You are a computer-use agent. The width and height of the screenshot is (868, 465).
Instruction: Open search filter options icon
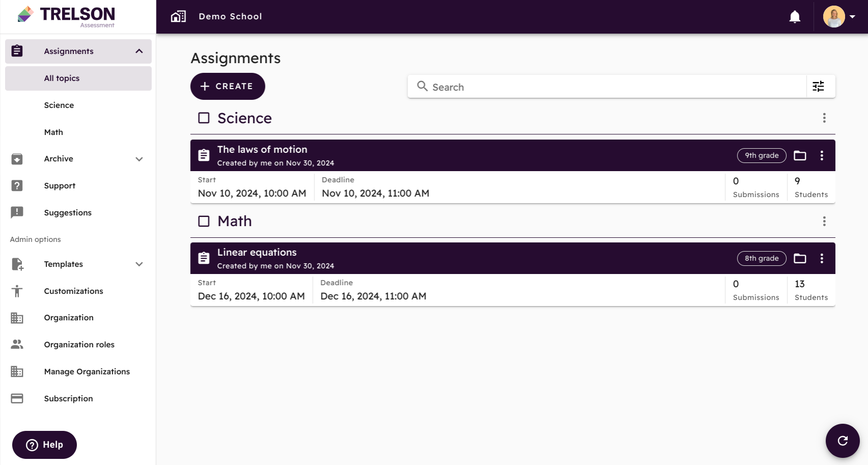pos(818,87)
